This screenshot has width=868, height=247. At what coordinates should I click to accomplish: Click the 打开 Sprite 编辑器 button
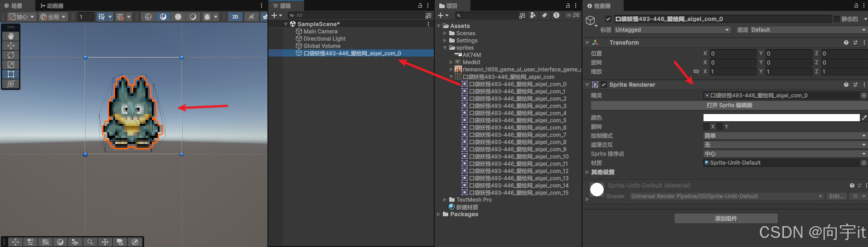click(x=729, y=105)
